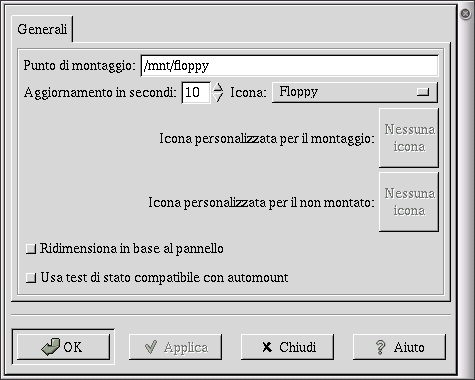This screenshot has height=380, width=475.
Task: Choose a custom icon for the unmounted state
Action: coord(409,202)
